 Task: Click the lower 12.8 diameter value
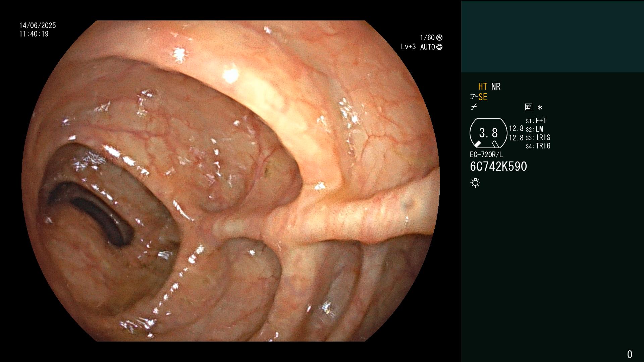pos(516,137)
